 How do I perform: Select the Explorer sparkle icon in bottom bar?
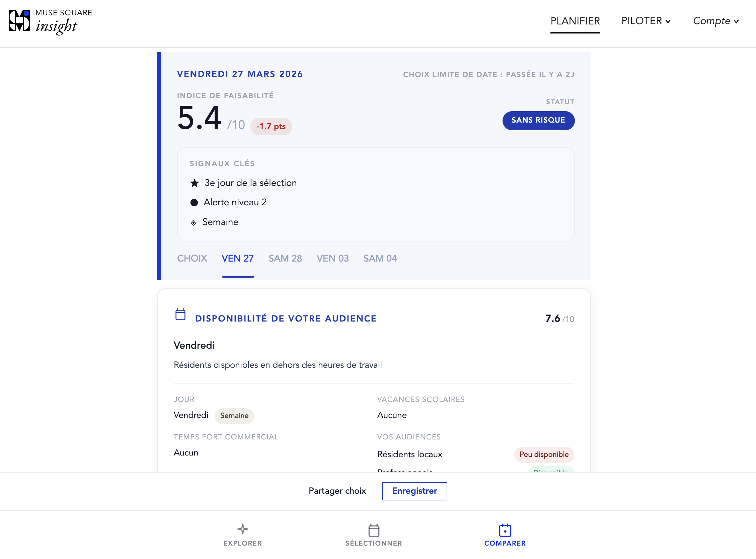(x=242, y=529)
